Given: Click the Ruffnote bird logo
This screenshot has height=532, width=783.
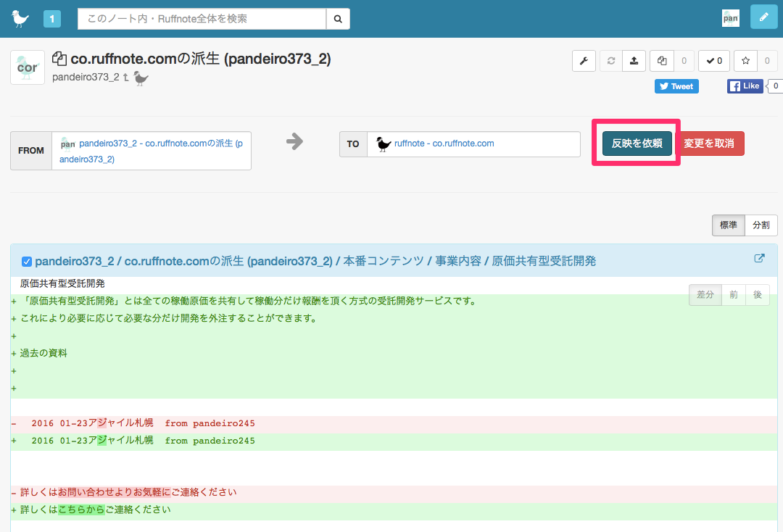Looking at the screenshot, I should (20, 18).
